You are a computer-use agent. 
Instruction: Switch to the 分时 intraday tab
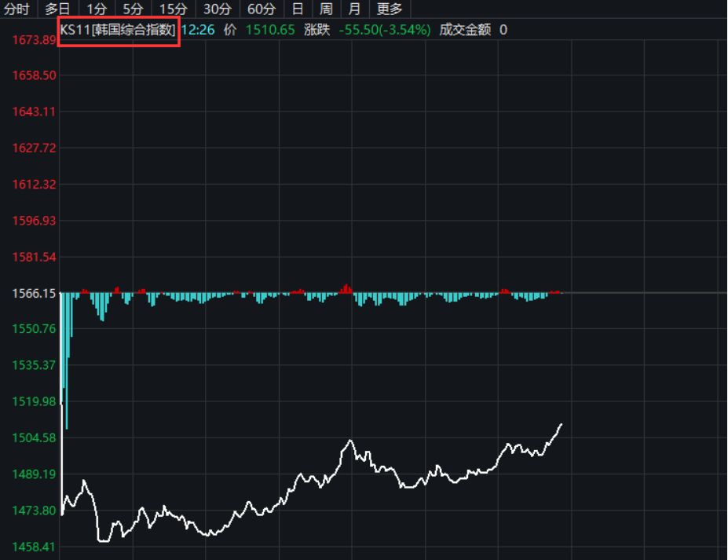[x=17, y=9]
